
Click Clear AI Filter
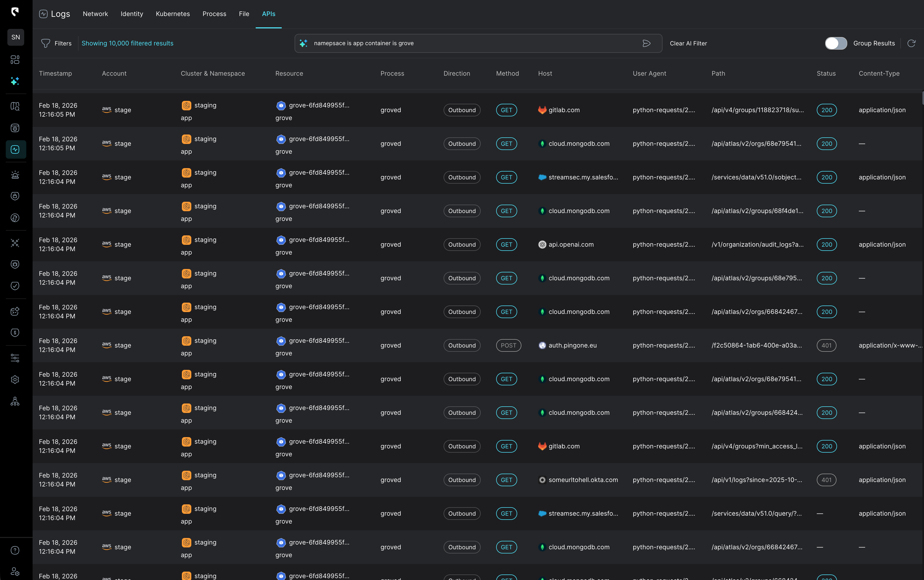pos(688,43)
